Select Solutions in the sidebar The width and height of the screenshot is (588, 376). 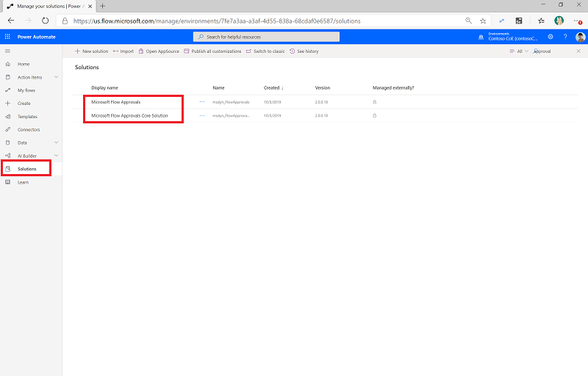tap(27, 169)
